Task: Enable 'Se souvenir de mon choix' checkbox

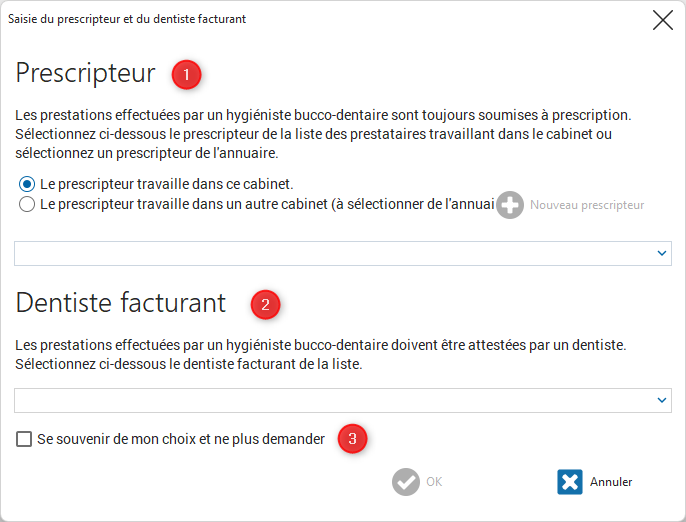Action: pyautogui.click(x=24, y=439)
